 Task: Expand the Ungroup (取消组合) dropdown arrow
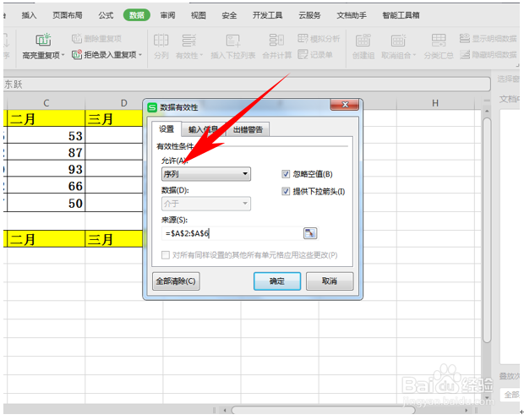[x=414, y=55]
